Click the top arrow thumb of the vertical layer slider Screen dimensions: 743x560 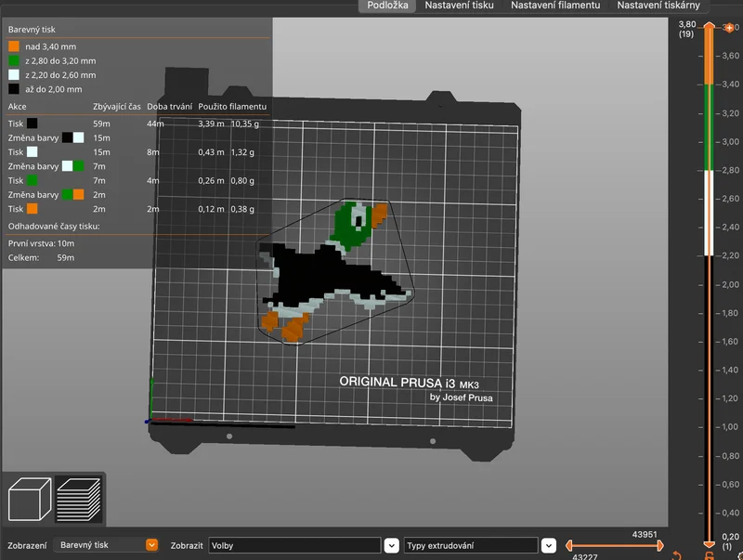coord(710,27)
